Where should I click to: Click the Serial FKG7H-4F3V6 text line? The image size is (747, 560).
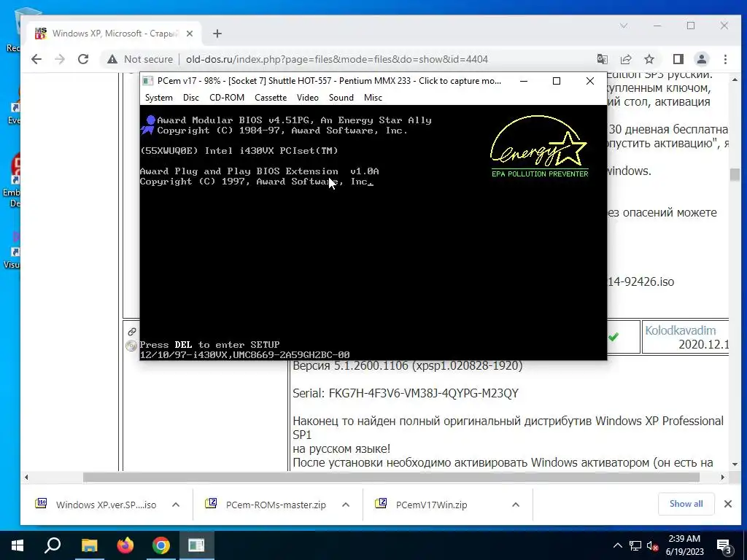coord(406,393)
